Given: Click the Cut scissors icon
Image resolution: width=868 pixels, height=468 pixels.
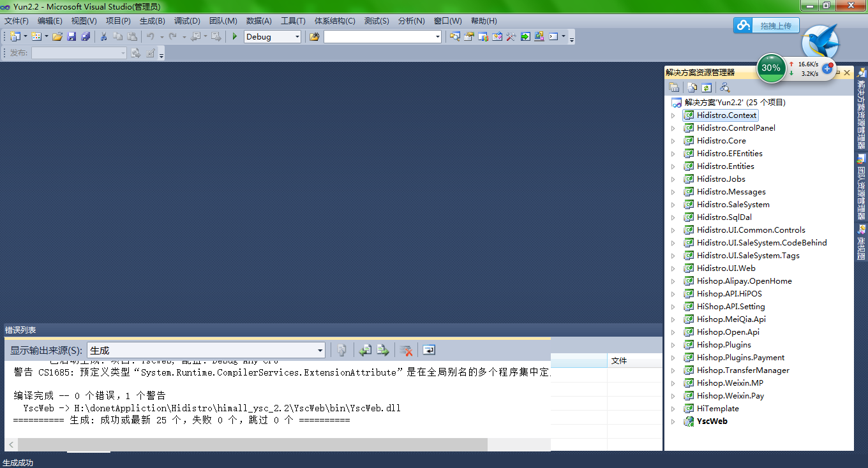Looking at the screenshot, I should pyautogui.click(x=103, y=37).
